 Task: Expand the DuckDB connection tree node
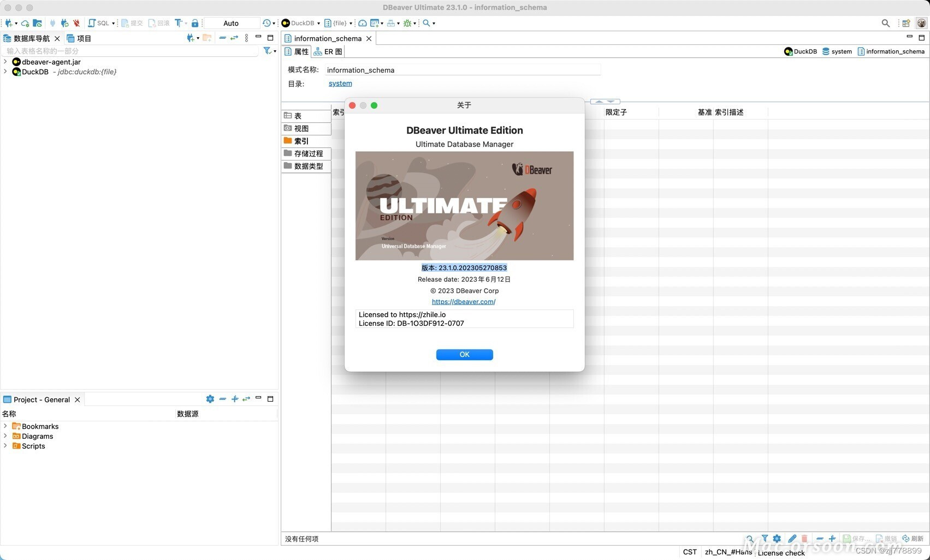[x=5, y=72]
